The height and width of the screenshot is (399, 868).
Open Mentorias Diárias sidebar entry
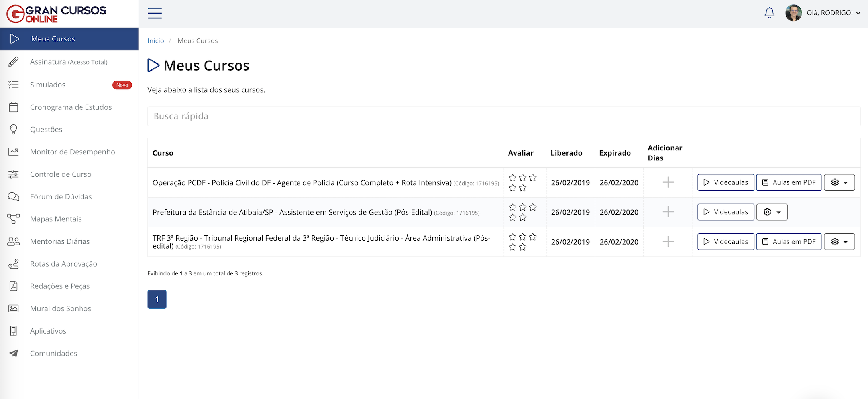point(69,241)
